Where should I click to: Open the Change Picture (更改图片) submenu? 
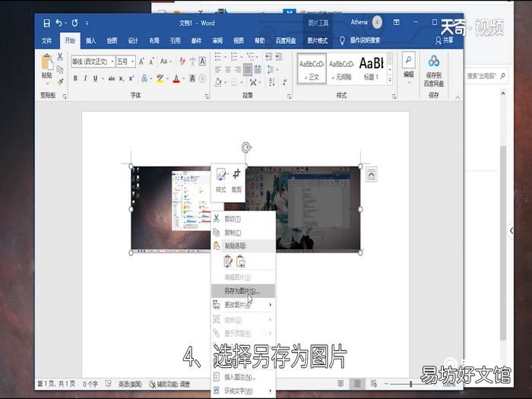(x=243, y=305)
